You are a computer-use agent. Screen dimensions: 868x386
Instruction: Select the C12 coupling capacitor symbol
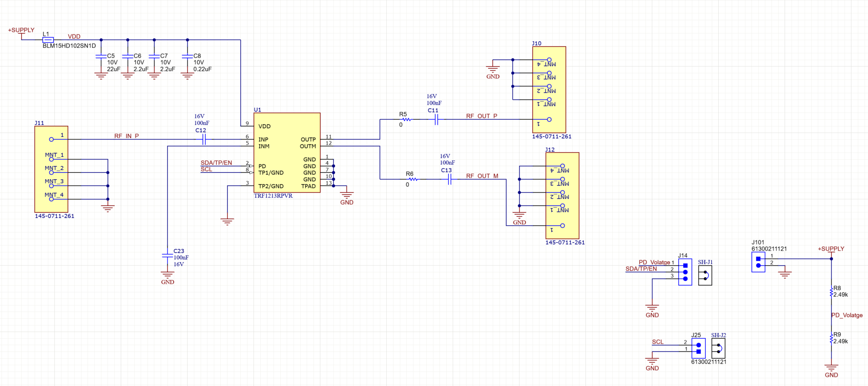(x=204, y=140)
